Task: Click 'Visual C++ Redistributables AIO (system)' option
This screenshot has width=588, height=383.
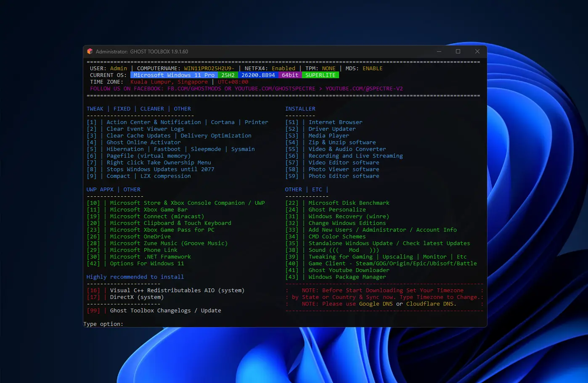Action: (177, 291)
